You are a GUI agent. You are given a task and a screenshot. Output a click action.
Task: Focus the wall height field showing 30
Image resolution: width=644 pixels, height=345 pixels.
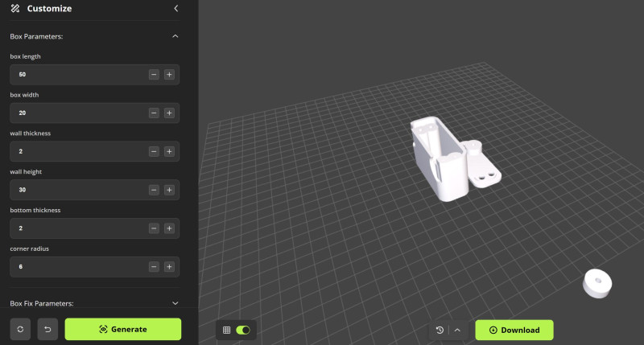[x=94, y=190]
